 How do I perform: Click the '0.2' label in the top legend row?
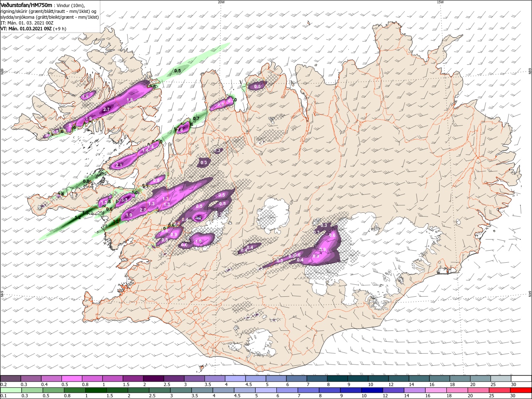(3, 384)
